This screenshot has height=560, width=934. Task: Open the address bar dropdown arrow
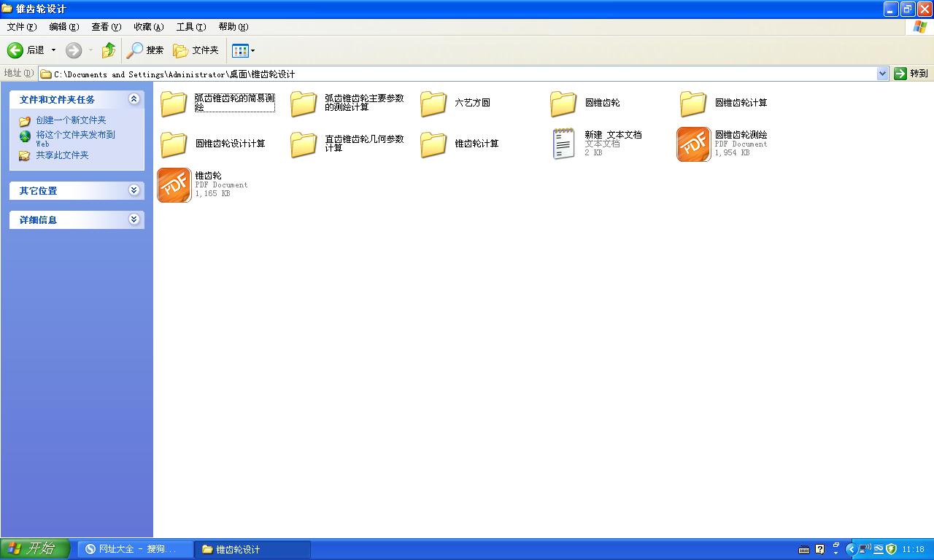point(881,73)
